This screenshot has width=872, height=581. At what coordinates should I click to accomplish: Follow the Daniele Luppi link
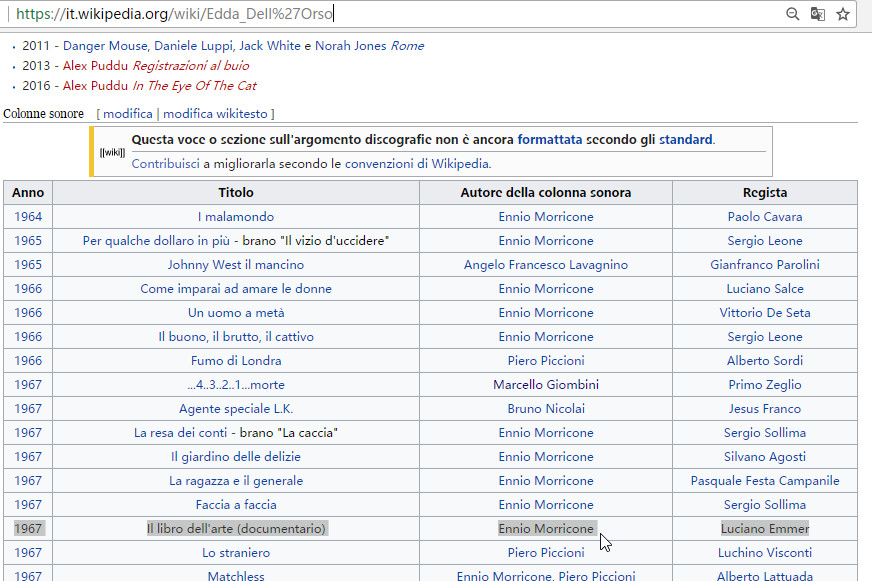pyautogui.click(x=194, y=46)
